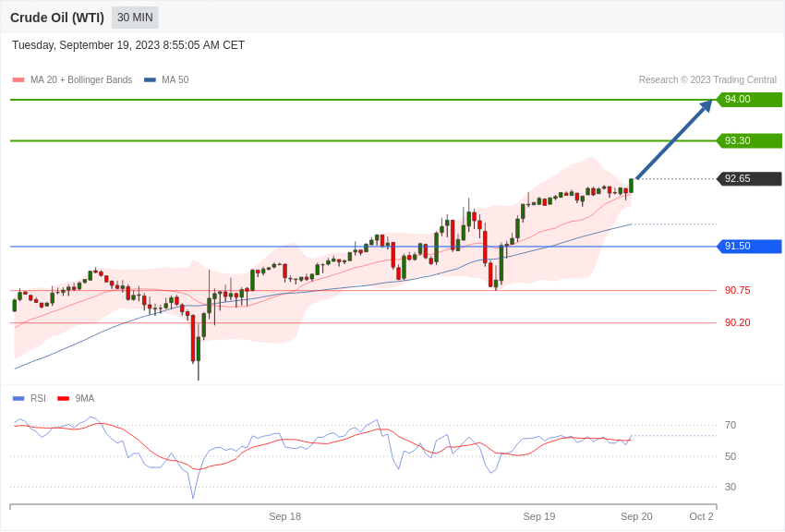Click the RSI blue legend swatch

pyautogui.click(x=18, y=399)
